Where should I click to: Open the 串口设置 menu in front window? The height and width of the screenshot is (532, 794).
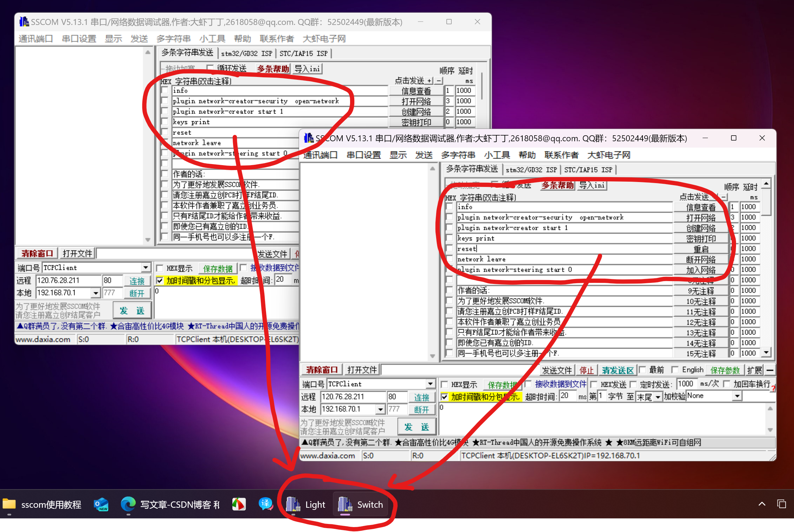point(363,155)
